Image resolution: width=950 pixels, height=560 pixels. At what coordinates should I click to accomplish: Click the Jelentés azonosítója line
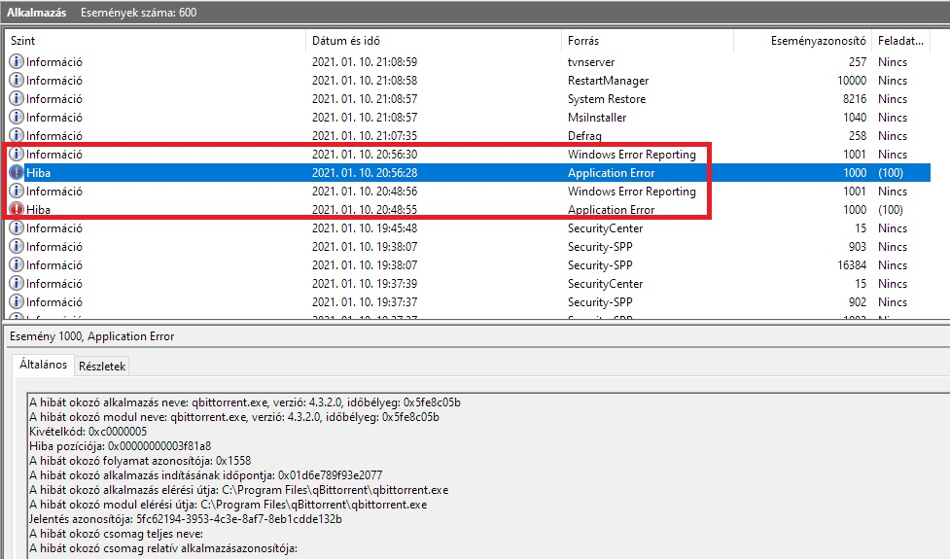click(186, 519)
